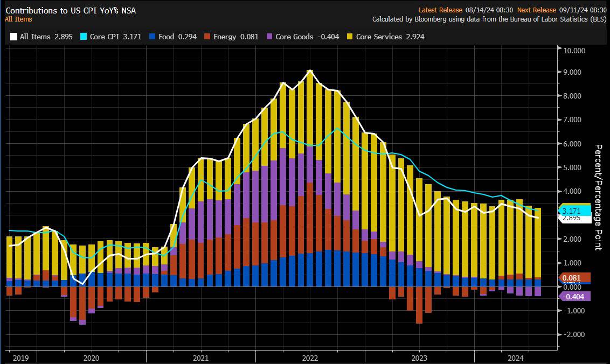
Task: Click the white 2.895 value tag
Action: (571, 218)
